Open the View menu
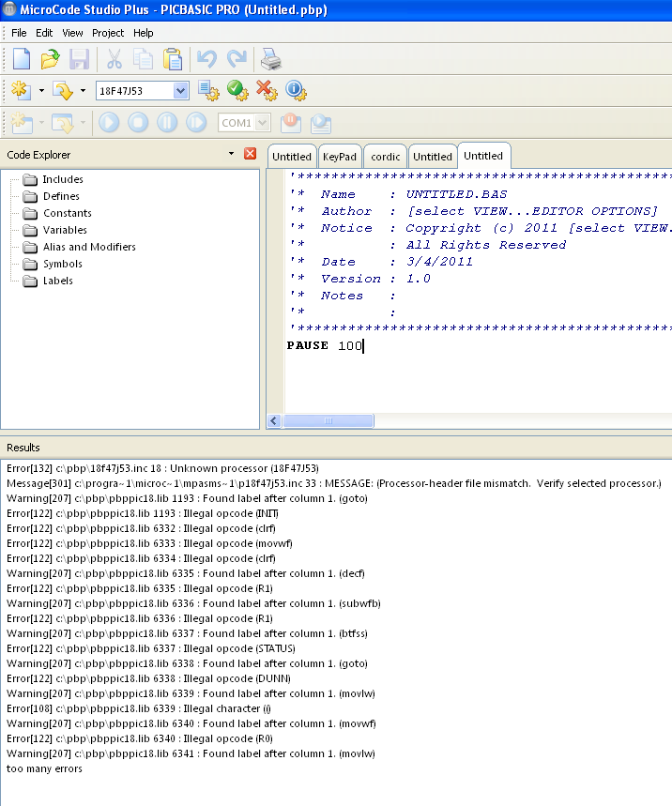The height and width of the screenshot is (806, 672). 72,33
